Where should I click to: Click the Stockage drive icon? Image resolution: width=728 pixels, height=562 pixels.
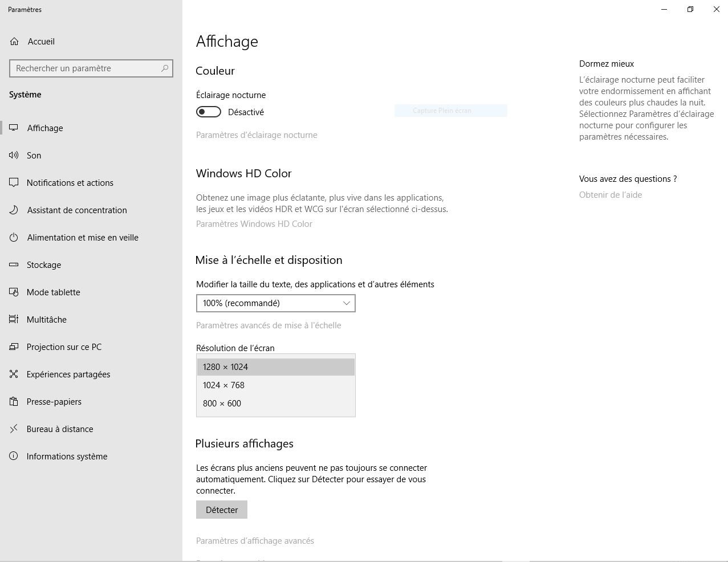click(14, 265)
